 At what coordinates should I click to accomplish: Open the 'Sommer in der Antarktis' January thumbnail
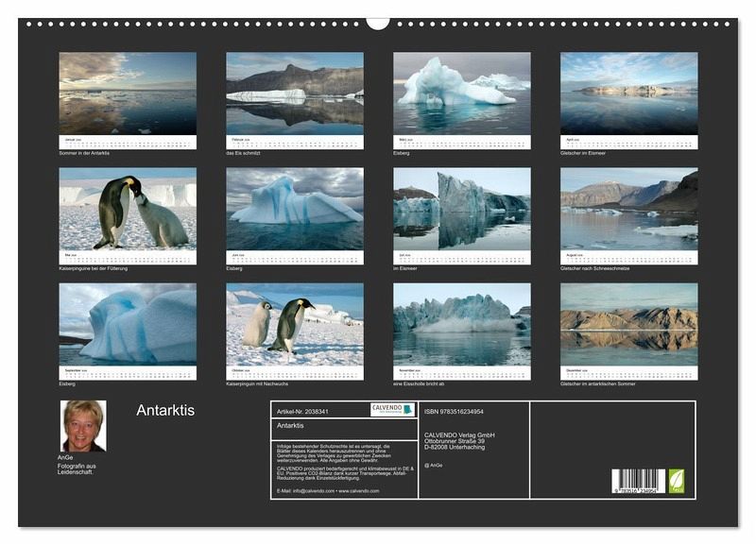tap(128, 94)
